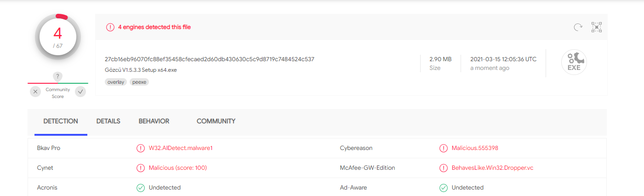Image resolution: width=644 pixels, height=196 pixels.
Task: Click warning icon next to W32.AIDetect.malware1
Action: coord(141,148)
